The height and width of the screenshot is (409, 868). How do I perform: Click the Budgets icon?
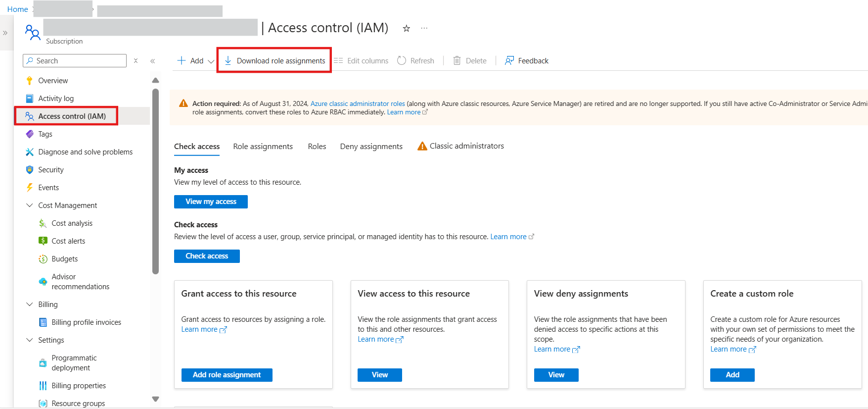coord(43,259)
